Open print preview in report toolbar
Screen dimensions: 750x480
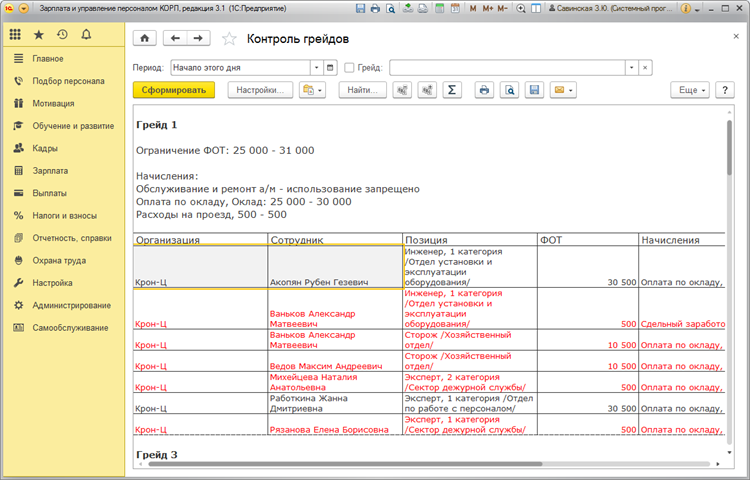pos(509,90)
